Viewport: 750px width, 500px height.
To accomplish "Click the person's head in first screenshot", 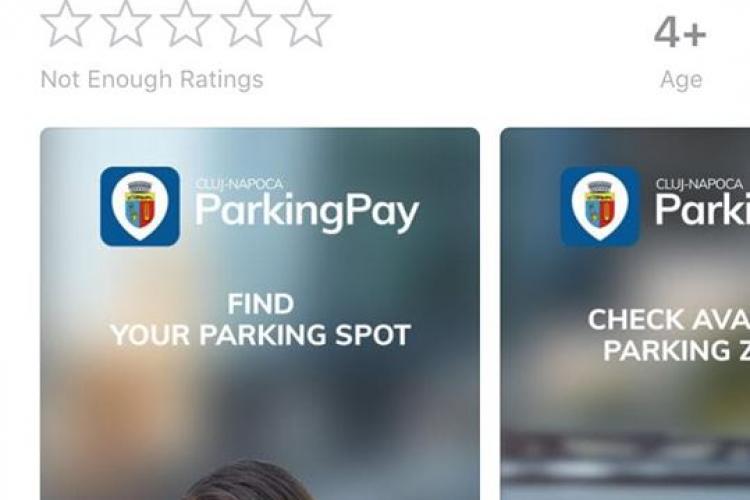I will tap(245, 480).
